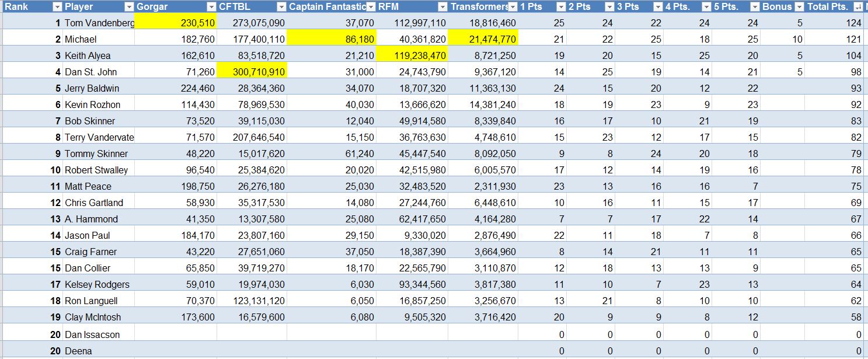Screen dimensions: 868x359
Task: Open the Transformers column filter dropdown
Action: [513, 7]
